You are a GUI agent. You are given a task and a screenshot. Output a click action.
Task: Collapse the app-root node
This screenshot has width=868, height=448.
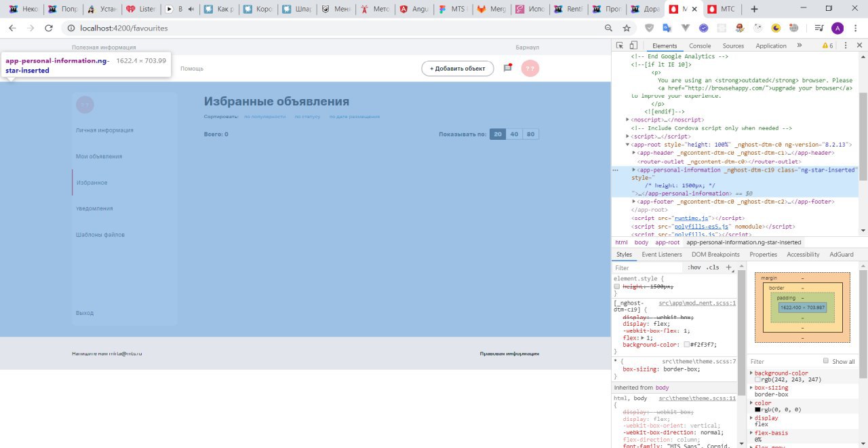click(x=627, y=145)
